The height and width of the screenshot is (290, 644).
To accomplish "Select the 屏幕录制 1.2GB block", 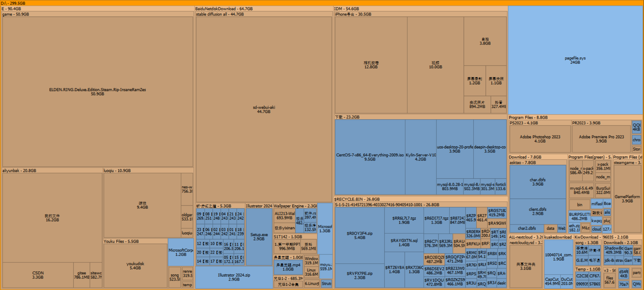I will tap(474, 81).
